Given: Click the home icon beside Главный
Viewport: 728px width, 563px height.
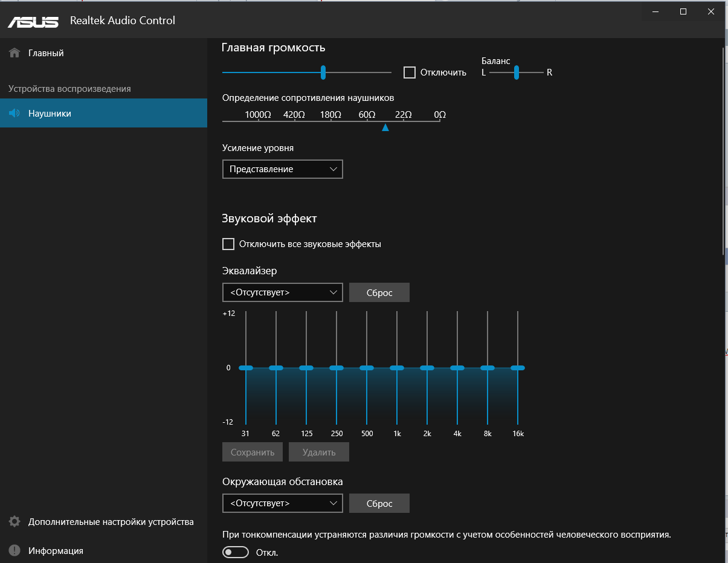Looking at the screenshot, I should click(x=14, y=53).
